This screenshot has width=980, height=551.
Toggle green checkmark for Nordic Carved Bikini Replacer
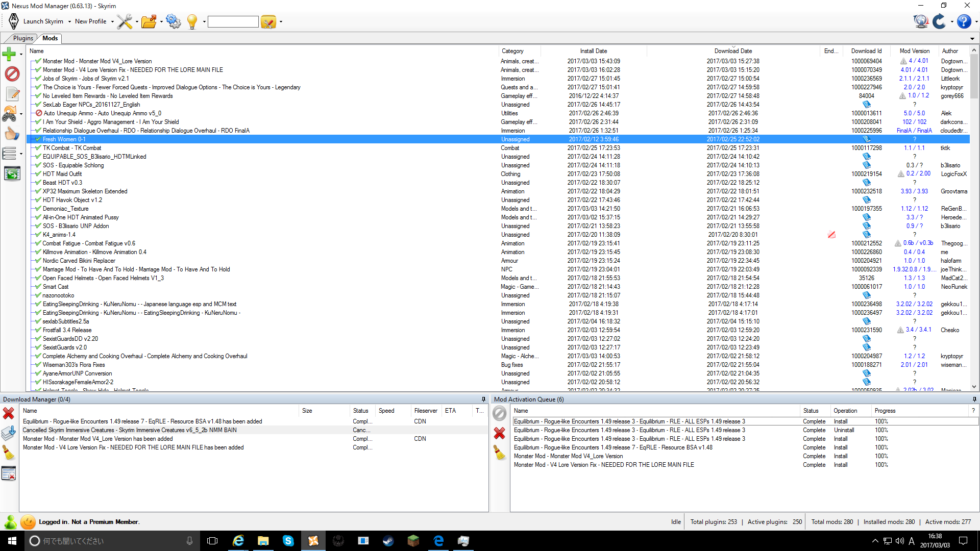[38, 261]
